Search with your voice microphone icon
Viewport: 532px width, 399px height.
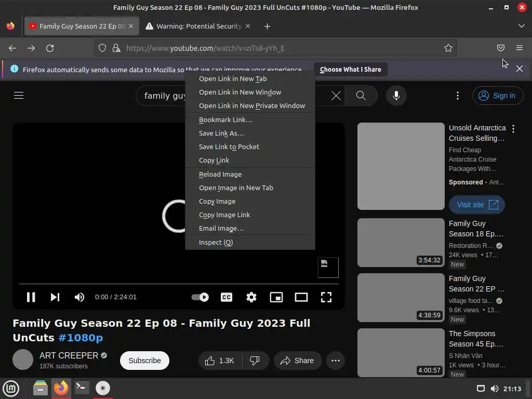[x=396, y=96]
